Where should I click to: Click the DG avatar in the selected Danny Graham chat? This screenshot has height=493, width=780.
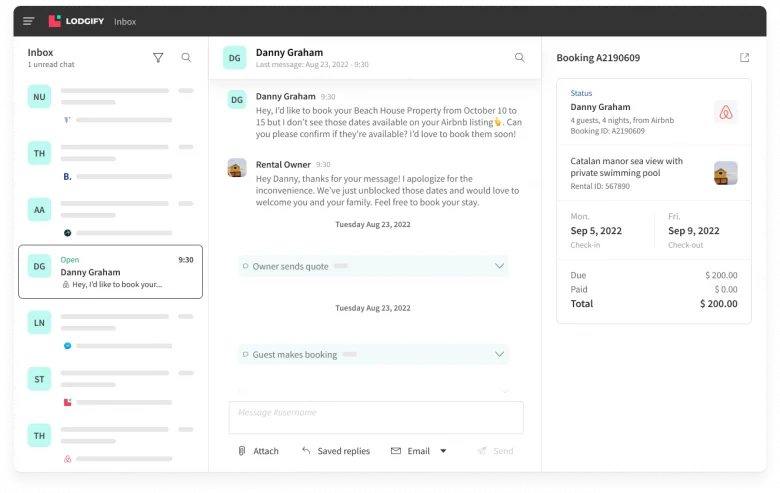[39, 266]
